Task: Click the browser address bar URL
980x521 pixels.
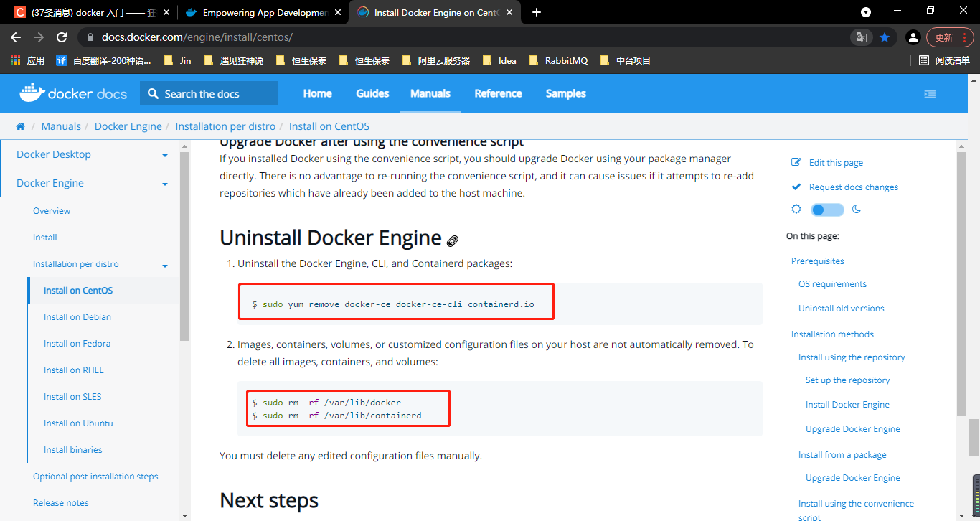Action: point(197,37)
